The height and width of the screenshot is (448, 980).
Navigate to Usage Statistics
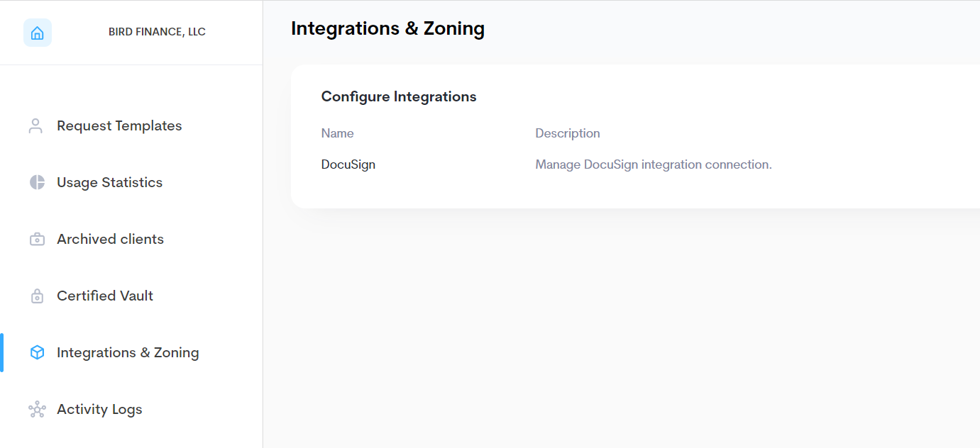point(109,182)
